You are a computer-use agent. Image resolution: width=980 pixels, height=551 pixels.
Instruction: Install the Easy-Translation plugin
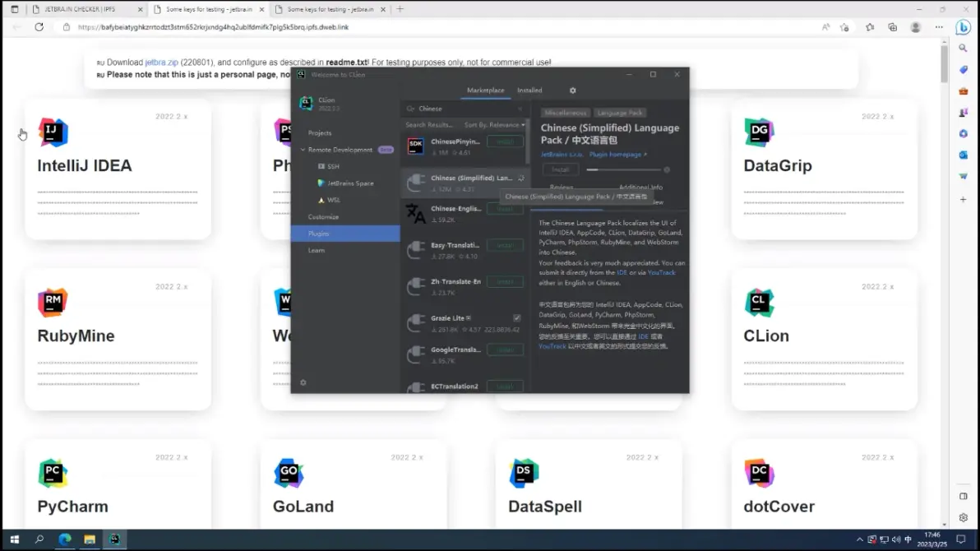click(x=505, y=246)
